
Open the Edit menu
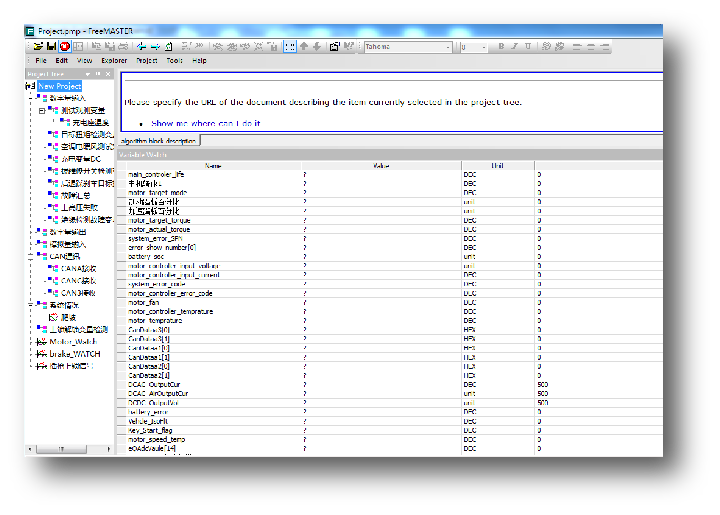(62, 61)
